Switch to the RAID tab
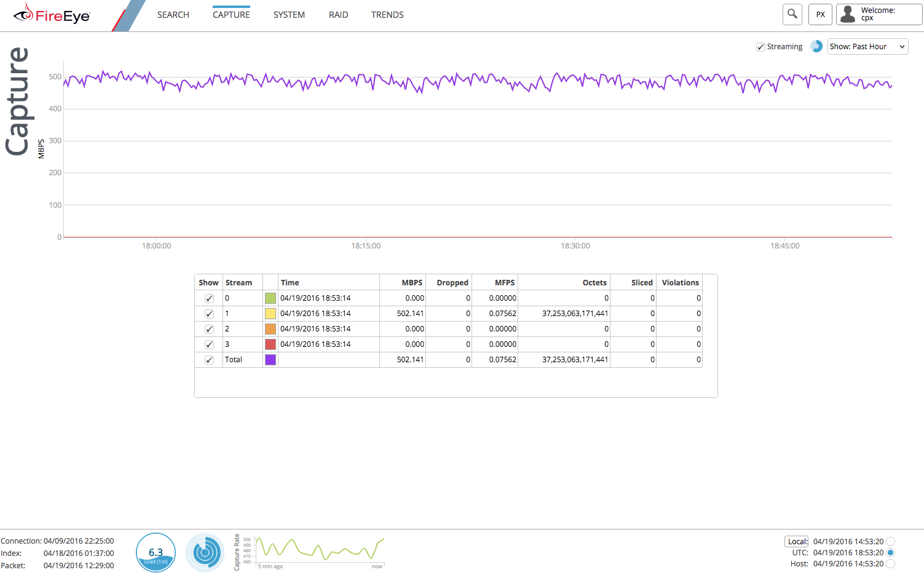This screenshot has height=575, width=924. (339, 15)
